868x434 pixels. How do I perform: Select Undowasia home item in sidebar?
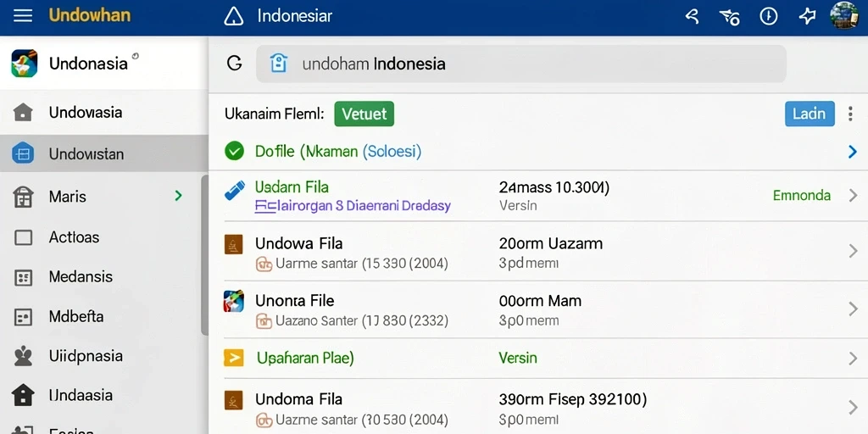coord(104,113)
